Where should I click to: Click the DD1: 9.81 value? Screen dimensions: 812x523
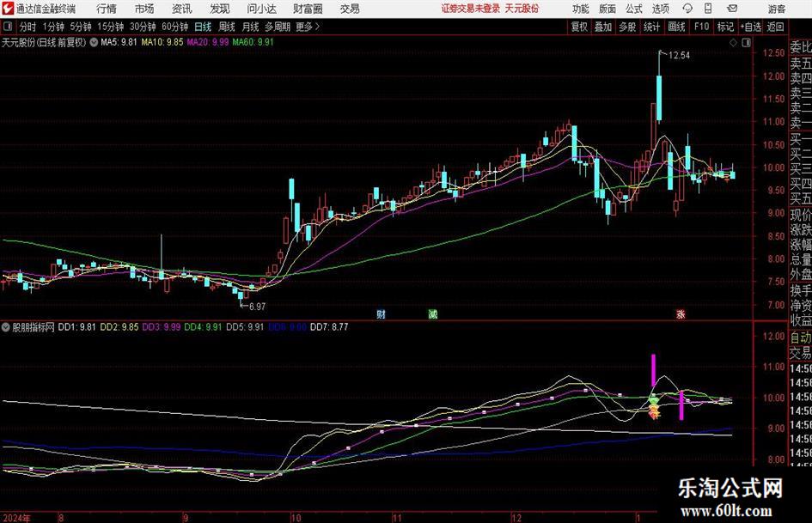coord(76,326)
